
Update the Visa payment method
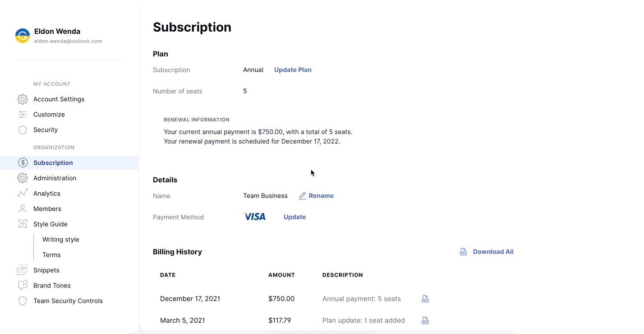click(x=294, y=217)
